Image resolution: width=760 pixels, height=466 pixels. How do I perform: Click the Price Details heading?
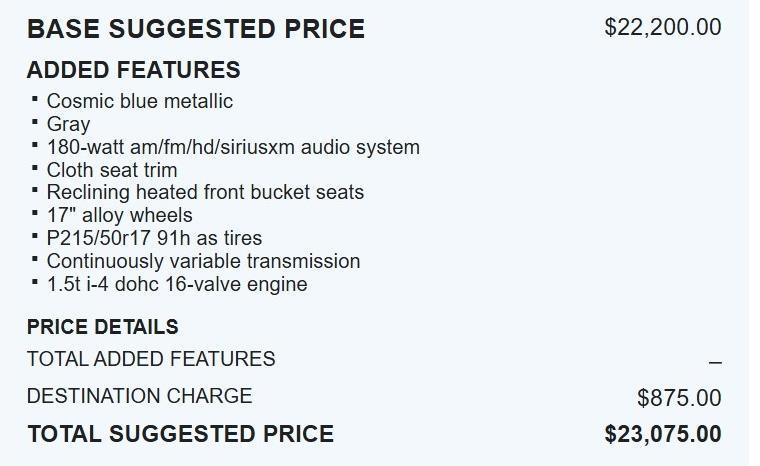tap(103, 327)
